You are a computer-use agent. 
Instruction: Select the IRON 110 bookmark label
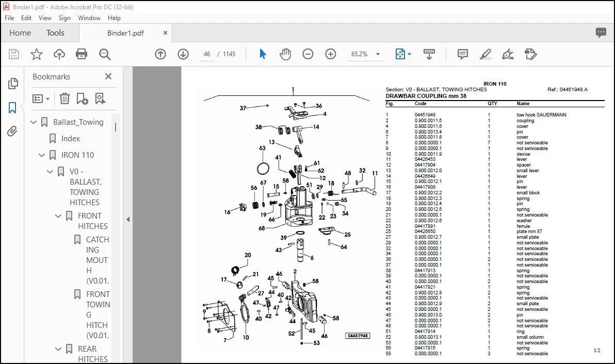pyautogui.click(x=78, y=155)
